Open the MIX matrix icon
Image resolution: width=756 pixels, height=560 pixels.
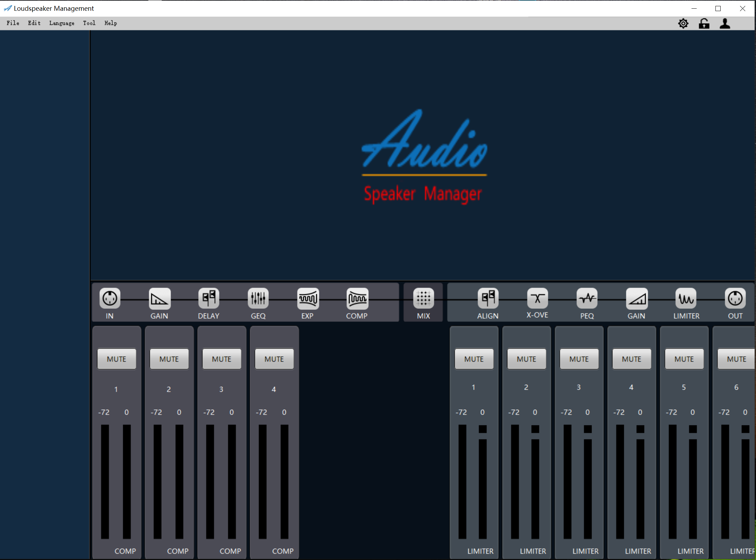[x=423, y=298]
